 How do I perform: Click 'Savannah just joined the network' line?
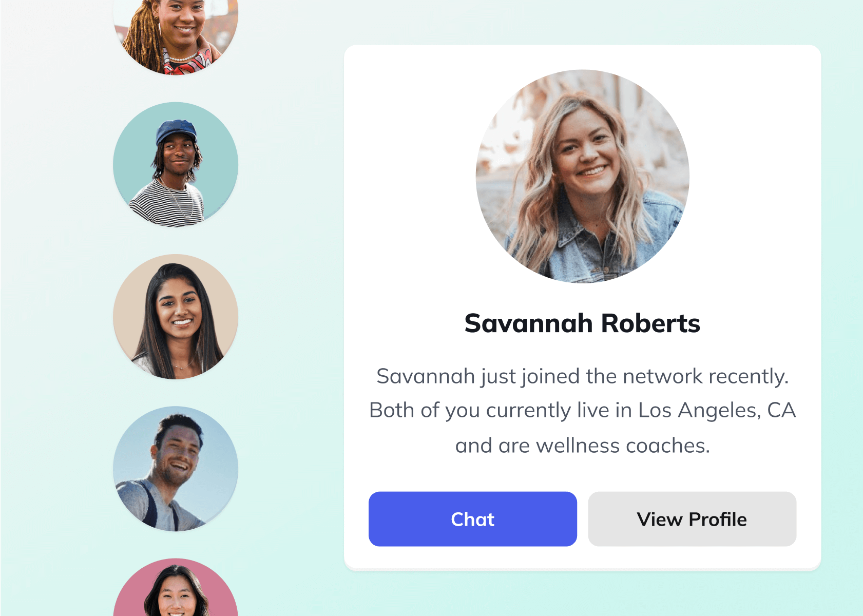(x=582, y=377)
